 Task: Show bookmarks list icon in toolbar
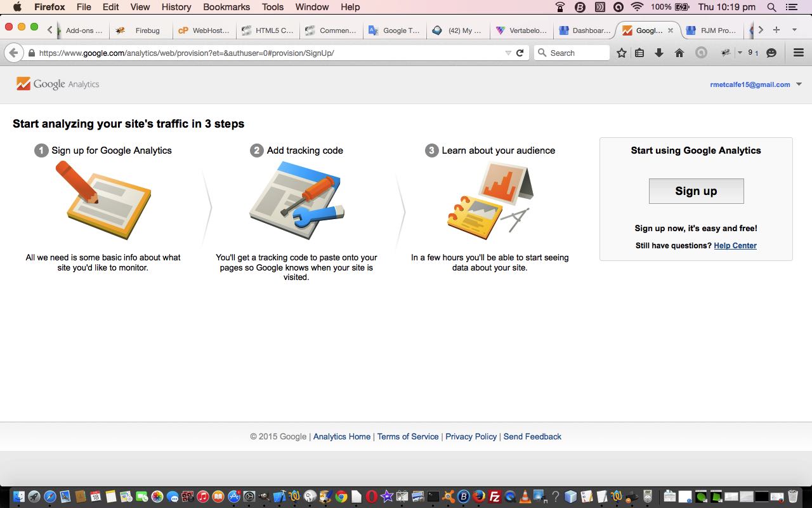click(639, 53)
